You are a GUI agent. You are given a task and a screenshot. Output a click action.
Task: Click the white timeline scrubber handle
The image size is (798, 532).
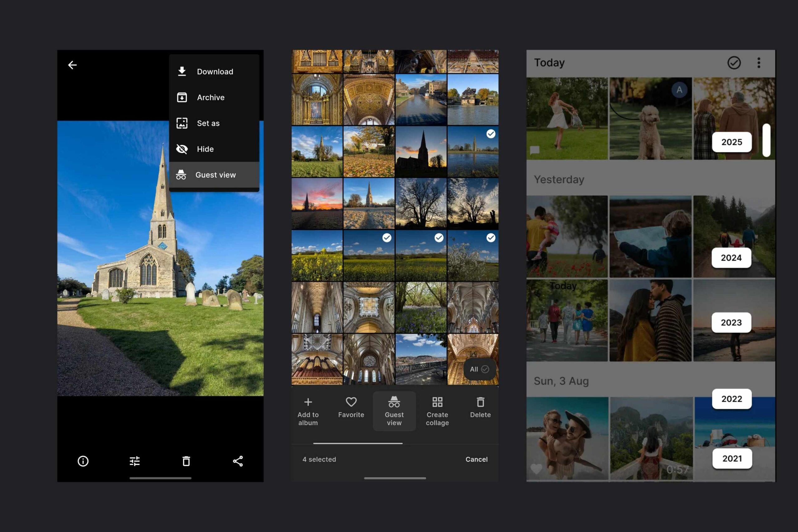coord(766,140)
